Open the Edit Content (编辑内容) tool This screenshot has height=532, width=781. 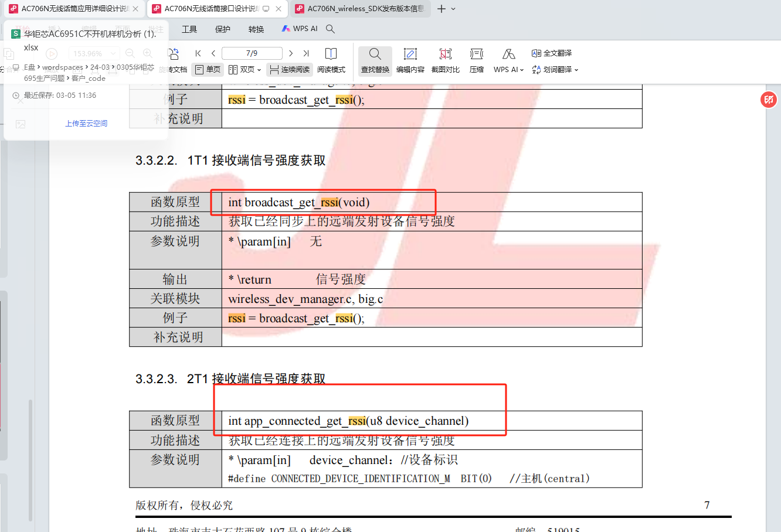coord(410,61)
